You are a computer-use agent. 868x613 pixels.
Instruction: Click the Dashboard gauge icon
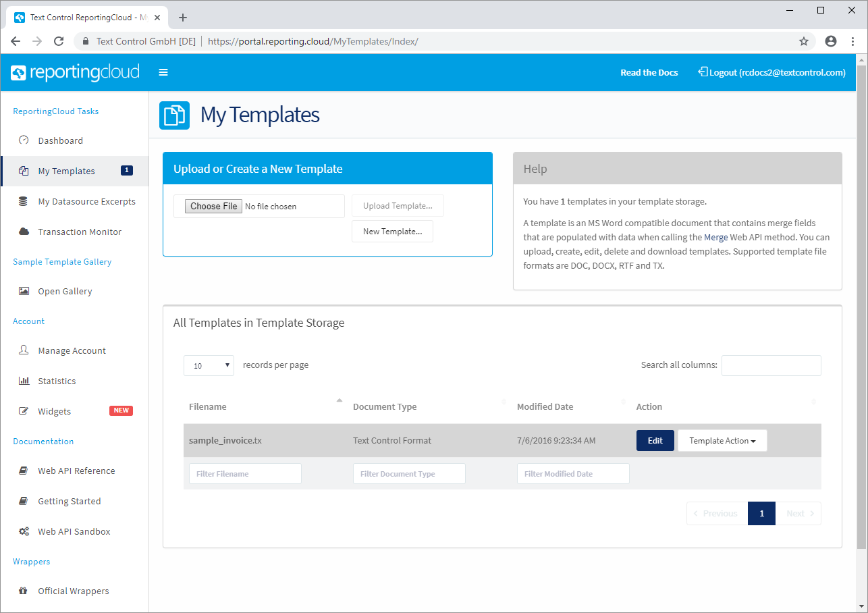(x=24, y=140)
